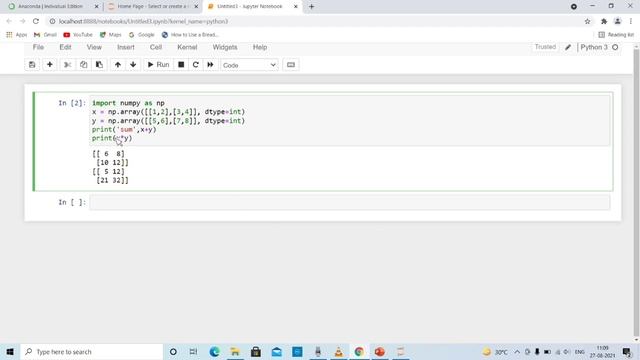
Task: Open the Chrome three-dot menu
Action: click(x=631, y=21)
